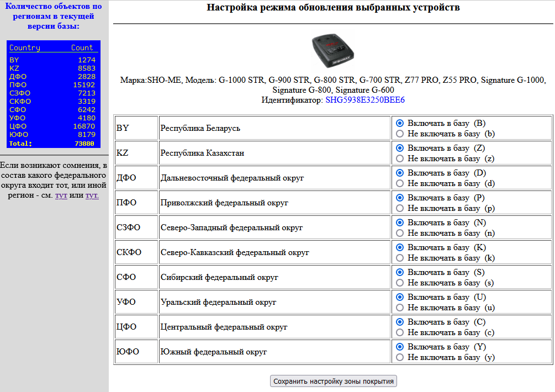Open the SHG5938E3250BEE6 identifier link

[364, 100]
